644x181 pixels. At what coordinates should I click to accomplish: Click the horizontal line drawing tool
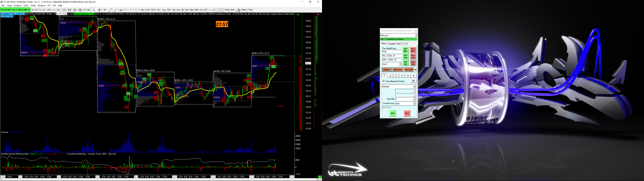pos(210,10)
